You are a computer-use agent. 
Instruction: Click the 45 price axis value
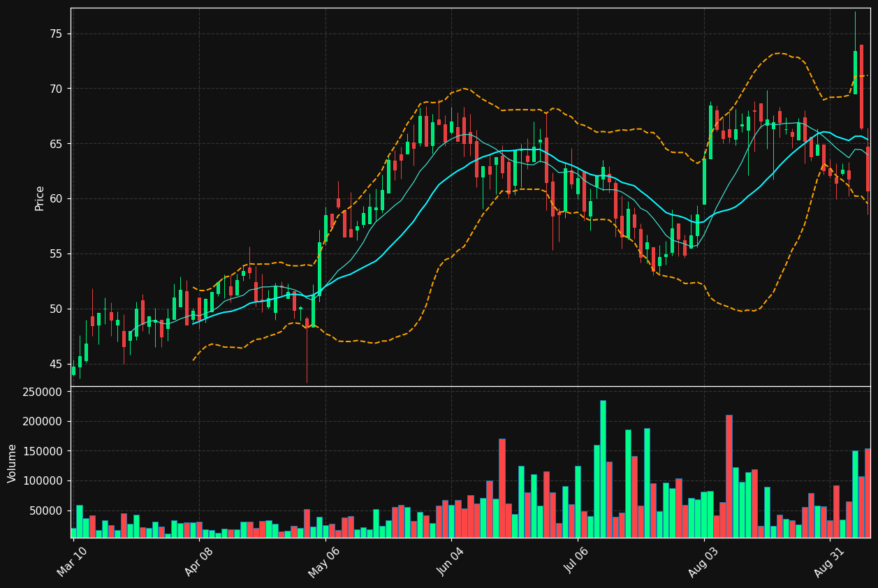click(56, 364)
